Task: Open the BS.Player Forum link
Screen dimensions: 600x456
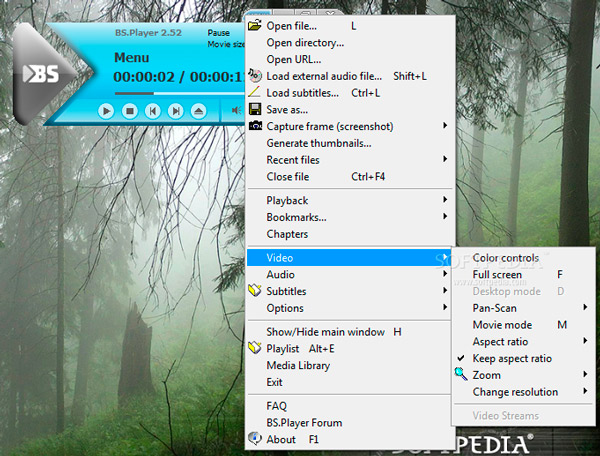Action: (304, 423)
